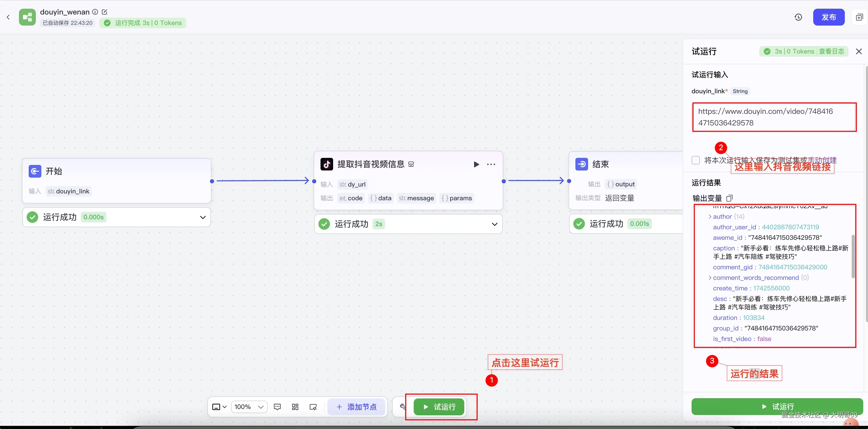Open the 查看日志 log link
This screenshot has width=868, height=429.
point(831,51)
